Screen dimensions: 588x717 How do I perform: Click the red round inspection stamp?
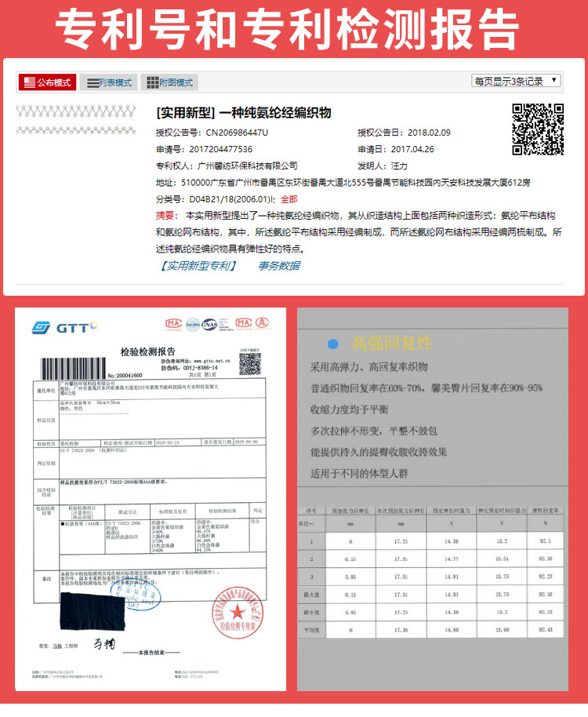(238, 613)
